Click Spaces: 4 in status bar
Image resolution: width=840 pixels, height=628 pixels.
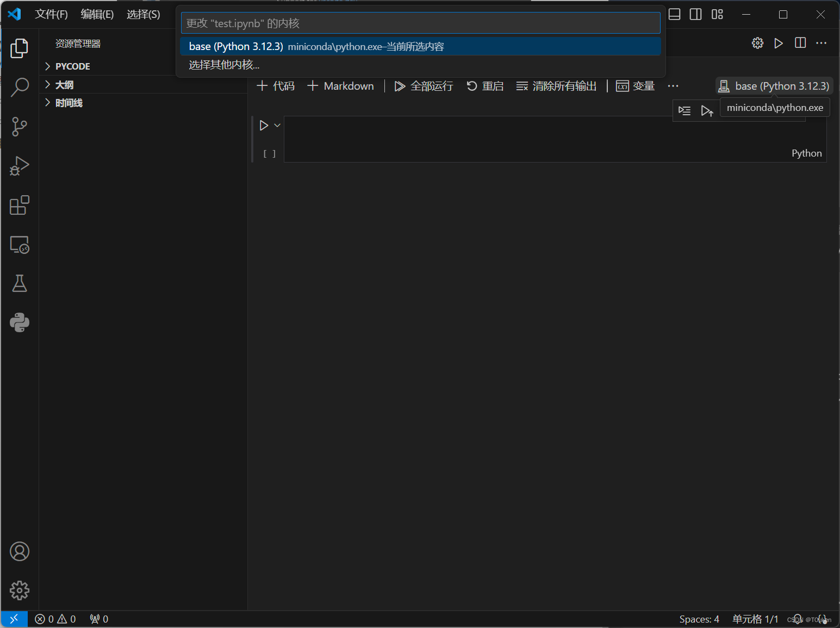pos(699,619)
